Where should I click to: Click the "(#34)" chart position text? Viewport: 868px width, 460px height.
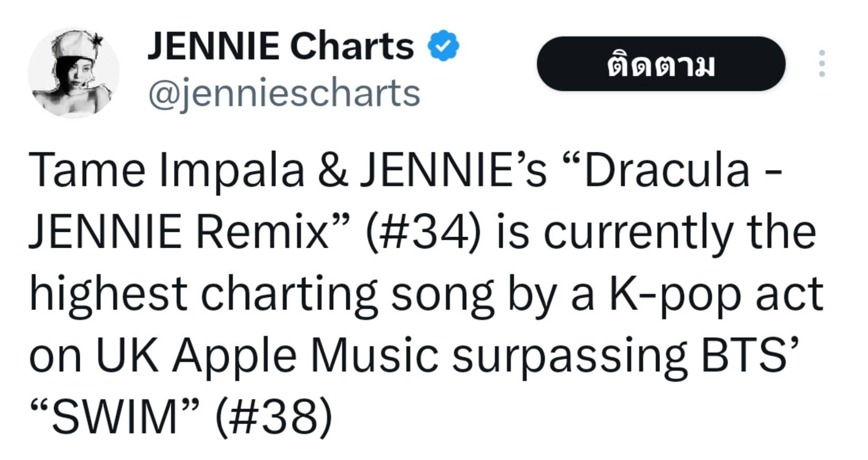(x=422, y=232)
